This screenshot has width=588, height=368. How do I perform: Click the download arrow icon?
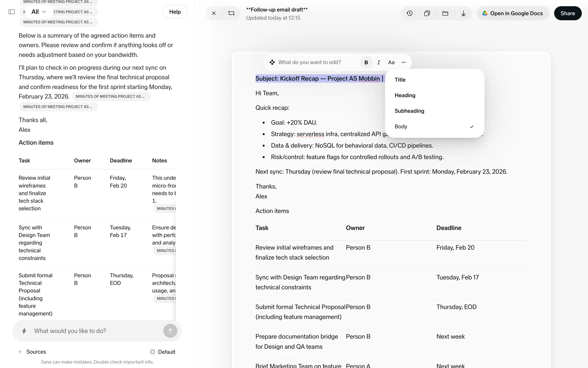click(463, 13)
